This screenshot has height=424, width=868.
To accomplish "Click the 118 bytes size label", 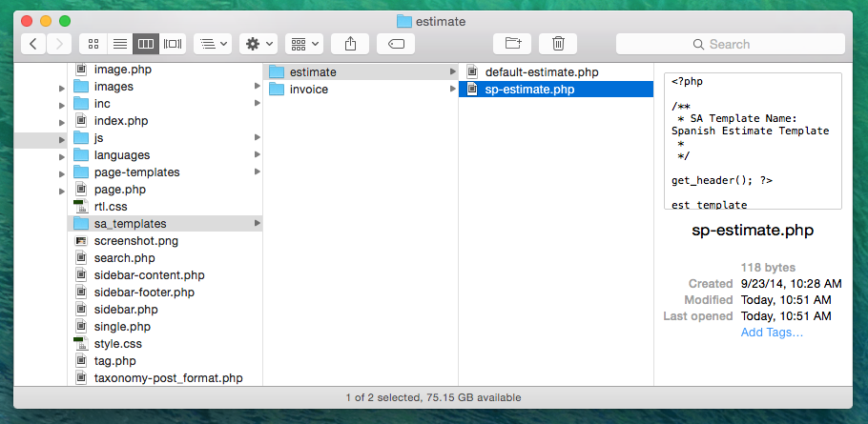I will pyautogui.click(x=768, y=268).
